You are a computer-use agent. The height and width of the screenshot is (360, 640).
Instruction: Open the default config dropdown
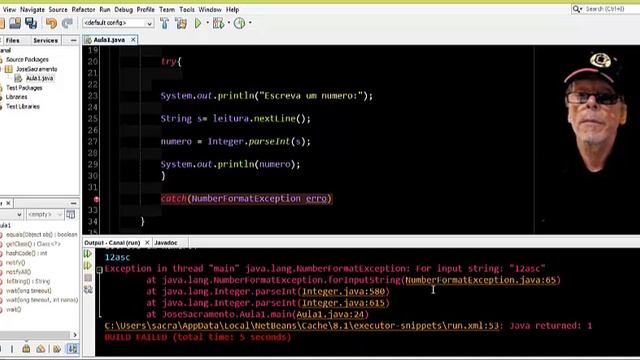coord(118,23)
